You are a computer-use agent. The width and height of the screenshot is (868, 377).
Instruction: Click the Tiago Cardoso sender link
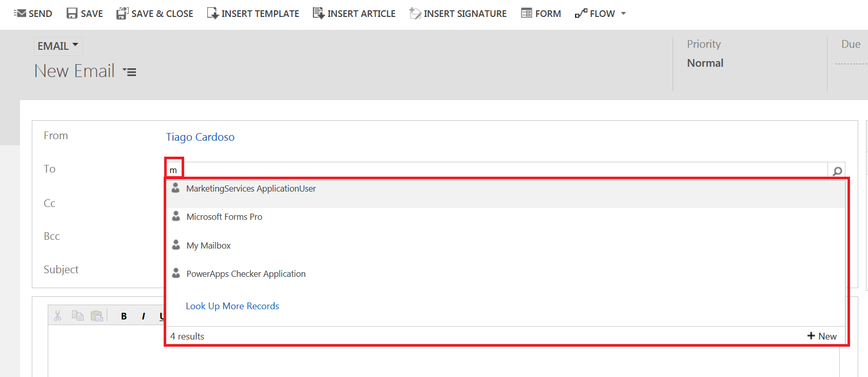(200, 137)
